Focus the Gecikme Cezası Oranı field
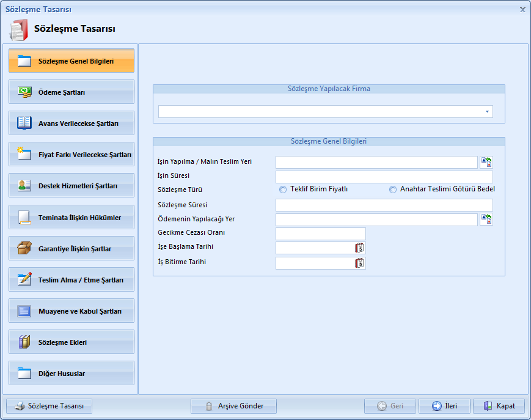The image size is (531, 420). click(x=320, y=234)
